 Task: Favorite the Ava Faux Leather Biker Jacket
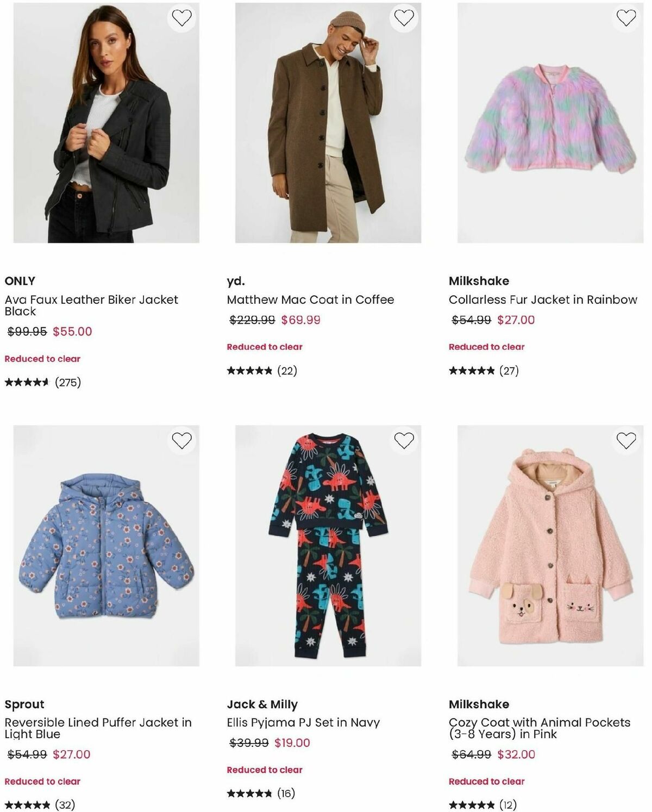click(181, 18)
